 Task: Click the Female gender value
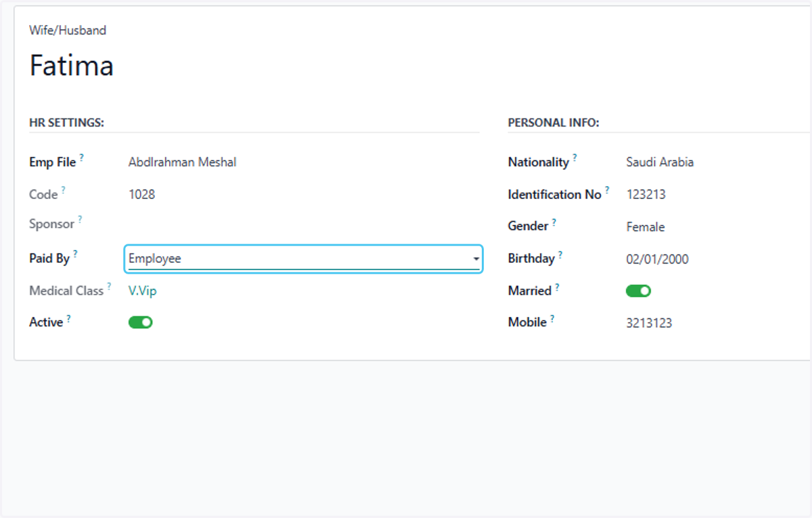tap(646, 227)
